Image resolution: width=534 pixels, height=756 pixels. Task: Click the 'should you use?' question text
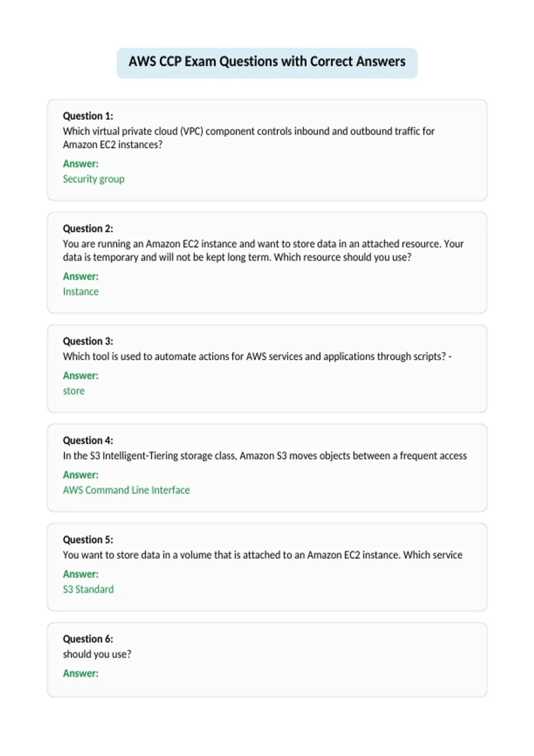(x=97, y=654)
